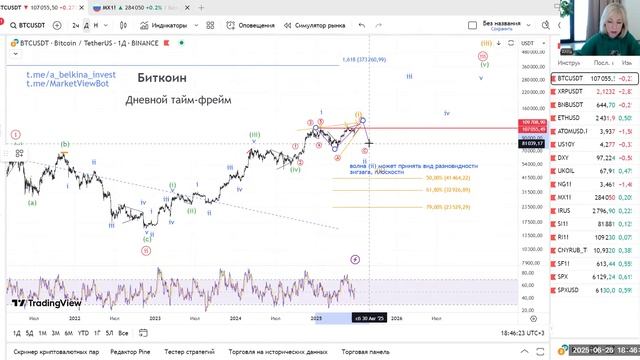Viewport: 640px width, 360px height.
Task: Click the lightning bolt event marker
Action: tap(355, 259)
